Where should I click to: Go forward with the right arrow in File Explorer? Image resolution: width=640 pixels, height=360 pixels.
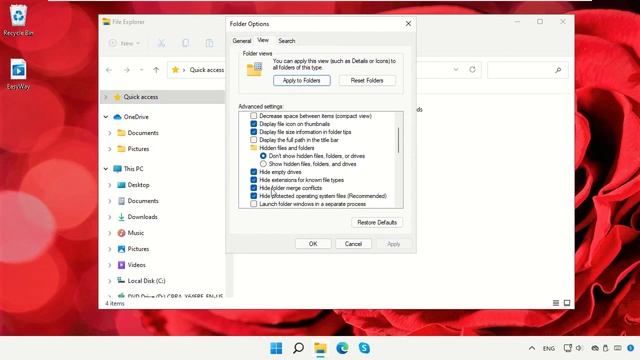tap(127, 70)
